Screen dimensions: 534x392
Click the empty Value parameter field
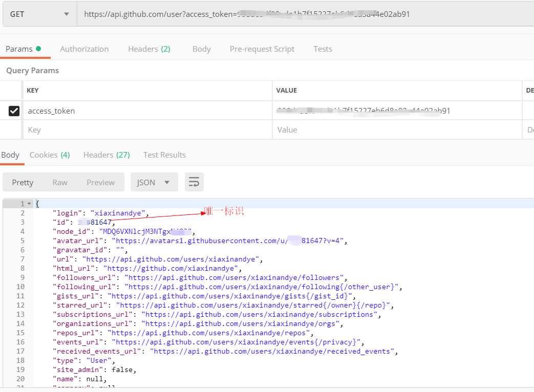[397, 130]
